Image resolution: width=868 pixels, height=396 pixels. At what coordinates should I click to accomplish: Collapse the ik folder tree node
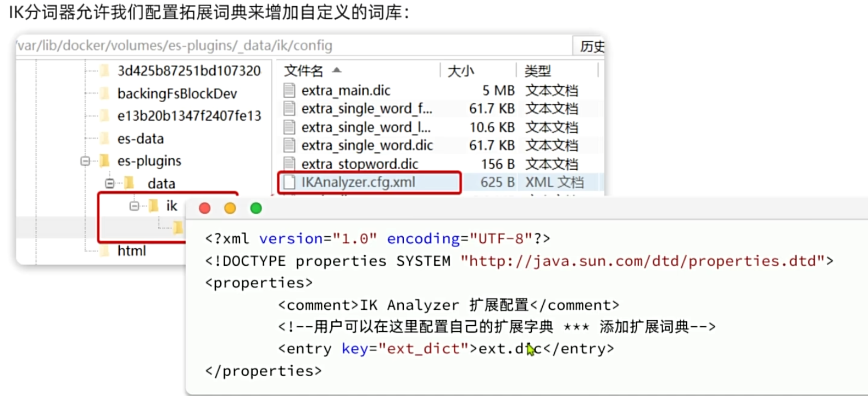(x=134, y=206)
